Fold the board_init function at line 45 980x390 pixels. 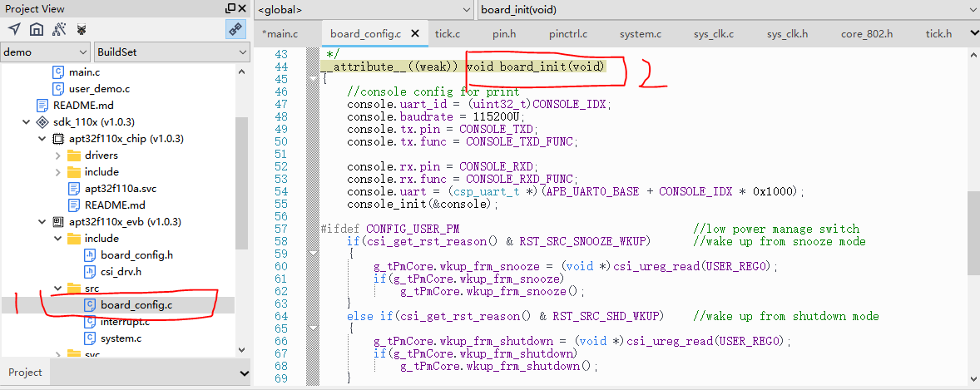[x=314, y=79]
